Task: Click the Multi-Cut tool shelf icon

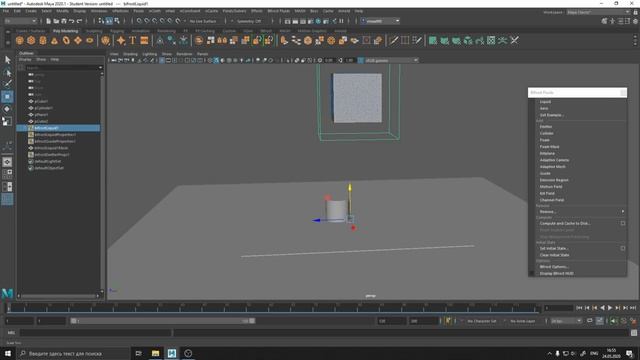Action: pyautogui.click(x=393, y=40)
